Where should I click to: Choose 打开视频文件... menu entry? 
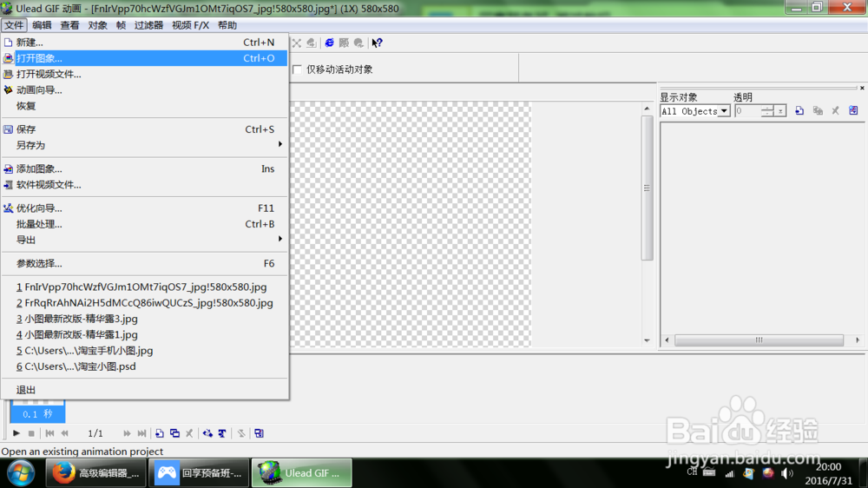coord(145,74)
